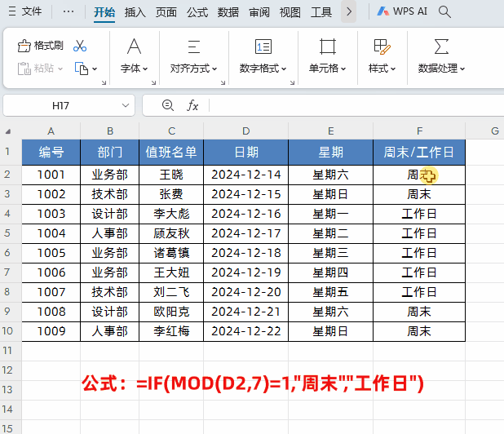Select column D header
Screen dimensions: 504x434
246,131
